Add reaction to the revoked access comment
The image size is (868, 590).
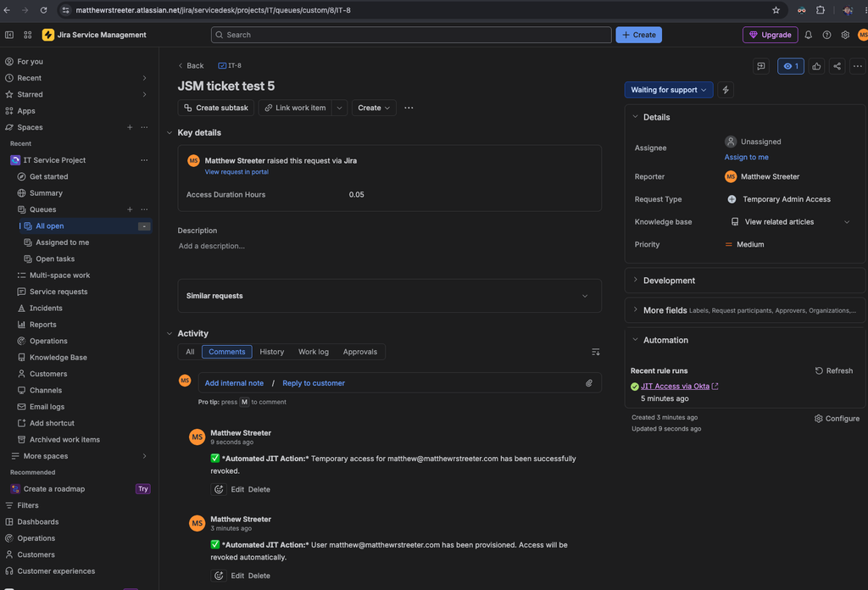tap(219, 489)
